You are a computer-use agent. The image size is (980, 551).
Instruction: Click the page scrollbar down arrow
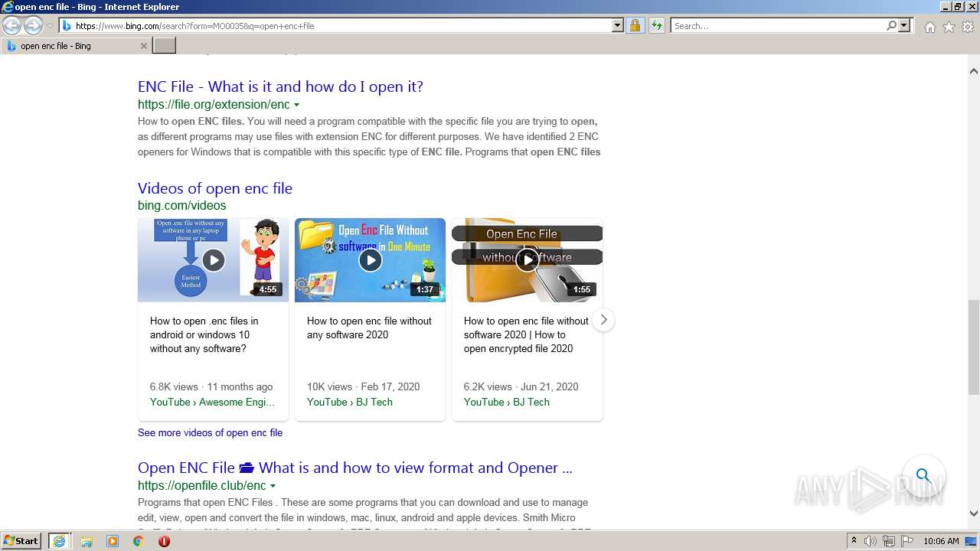tap(974, 514)
